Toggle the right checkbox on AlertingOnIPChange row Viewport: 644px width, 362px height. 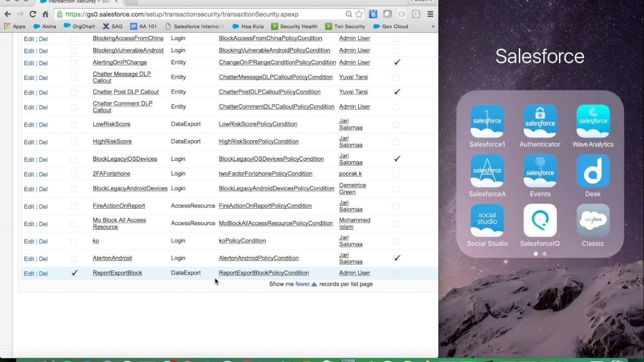[x=396, y=62]
